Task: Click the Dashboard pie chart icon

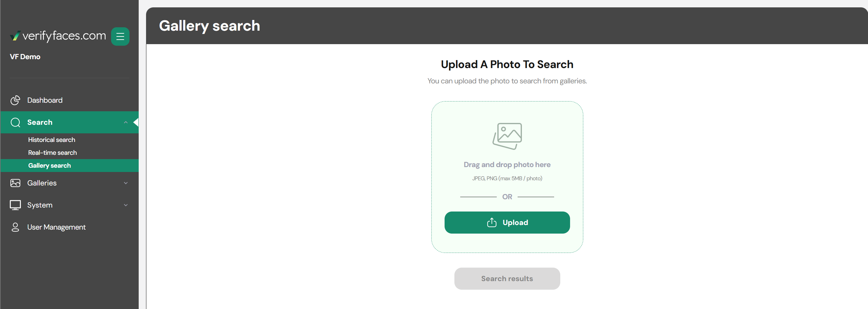Action: coord(15,100)
